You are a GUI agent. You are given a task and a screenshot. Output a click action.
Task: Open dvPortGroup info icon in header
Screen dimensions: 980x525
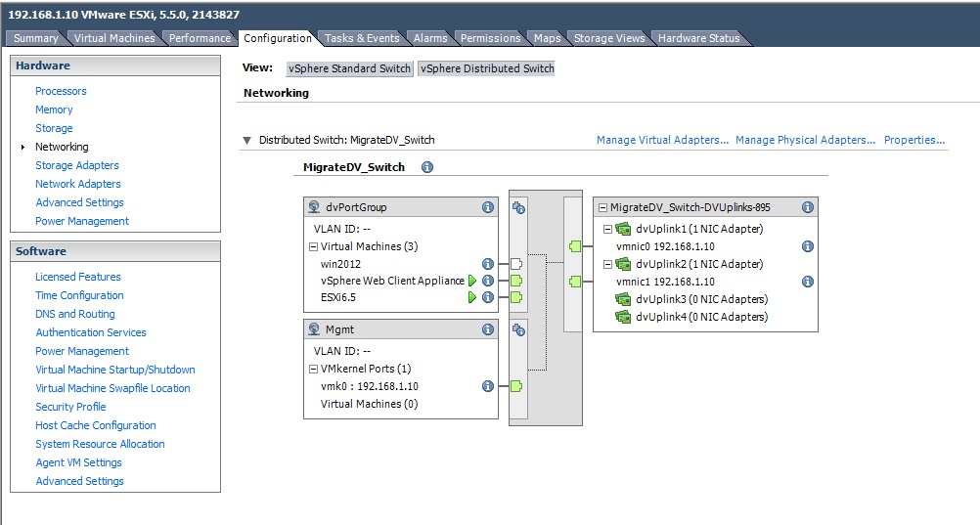[x=487, y=207]
